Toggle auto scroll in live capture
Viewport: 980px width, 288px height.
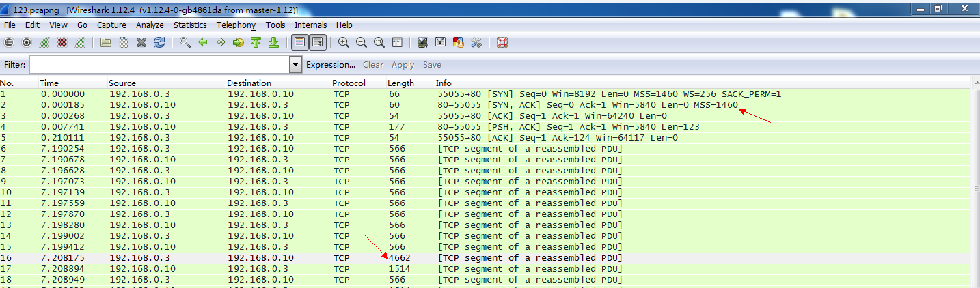tap(317, 42)
